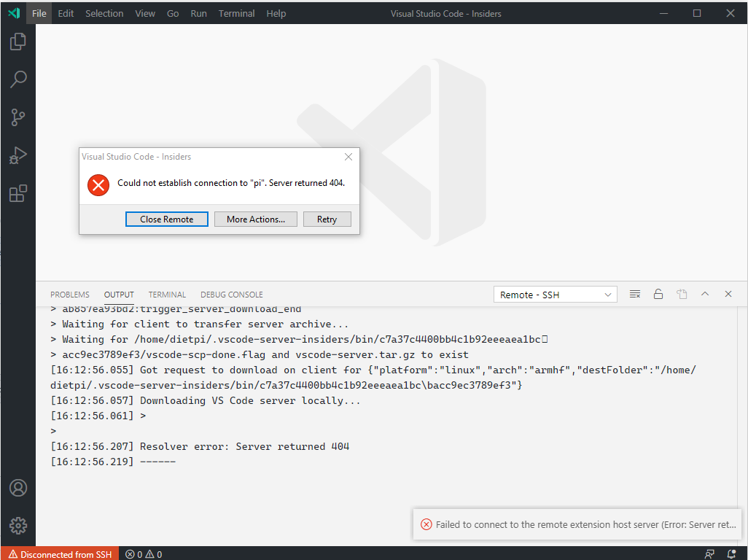Open the Source Control view
Image resolution: width=748 pixels, height=560 pixels.
pyautogui.click(x=17, y=117)
